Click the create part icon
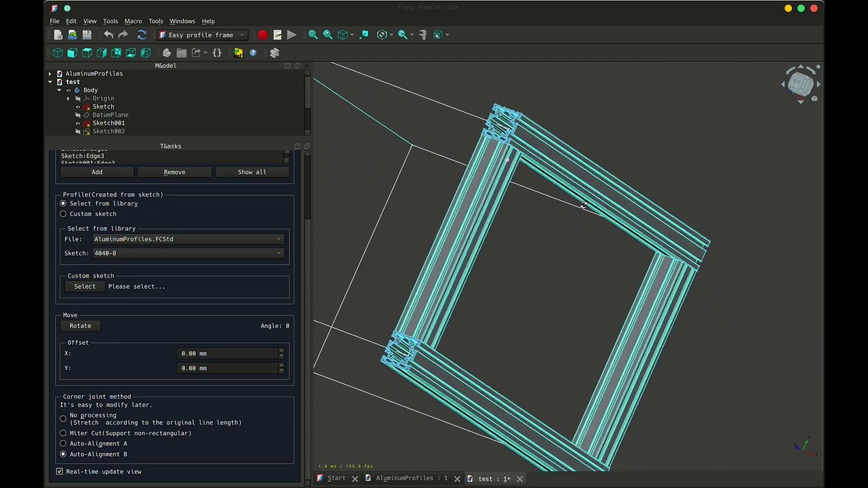Viewport: 868px width, 488px height. pos(167,53)
